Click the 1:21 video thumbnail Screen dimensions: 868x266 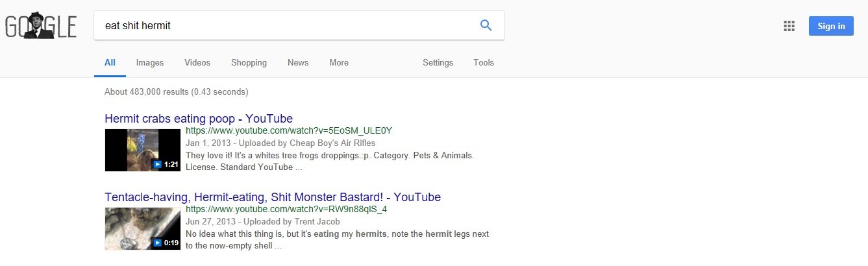[x=142, y=150]
